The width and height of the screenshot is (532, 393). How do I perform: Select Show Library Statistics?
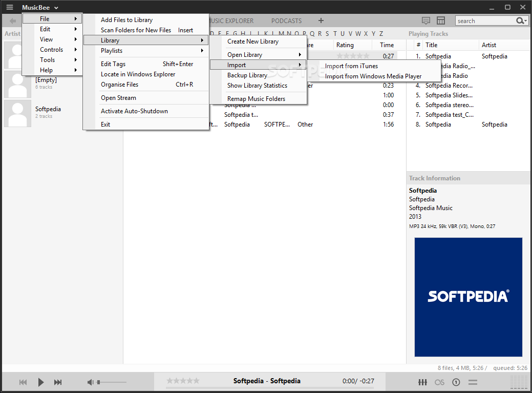(258, 86)
